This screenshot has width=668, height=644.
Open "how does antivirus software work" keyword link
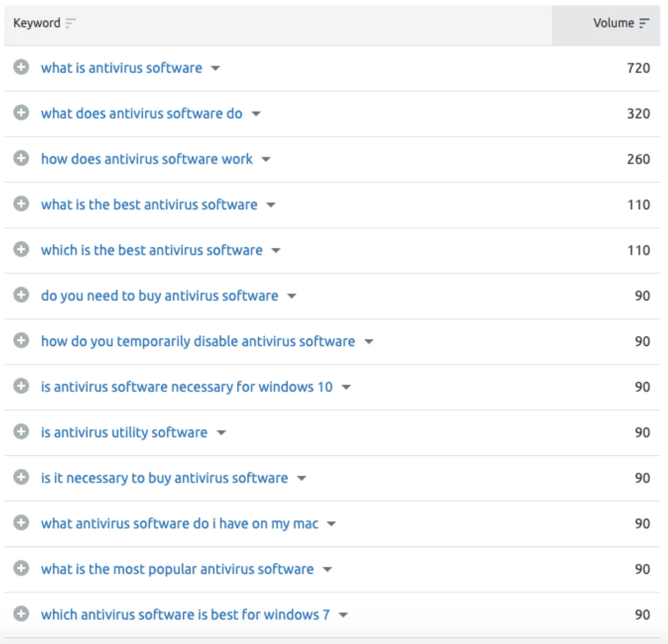[x=147, y=159]
